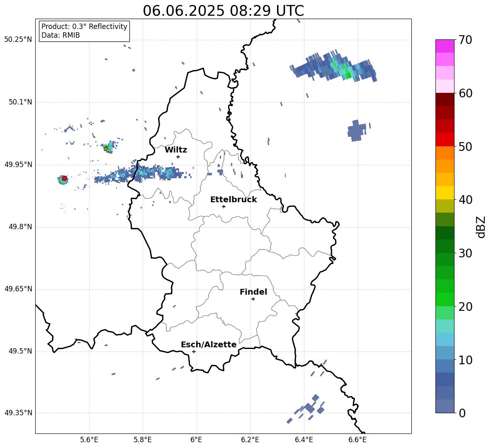Click the colorbar value 20

point(465,306)
